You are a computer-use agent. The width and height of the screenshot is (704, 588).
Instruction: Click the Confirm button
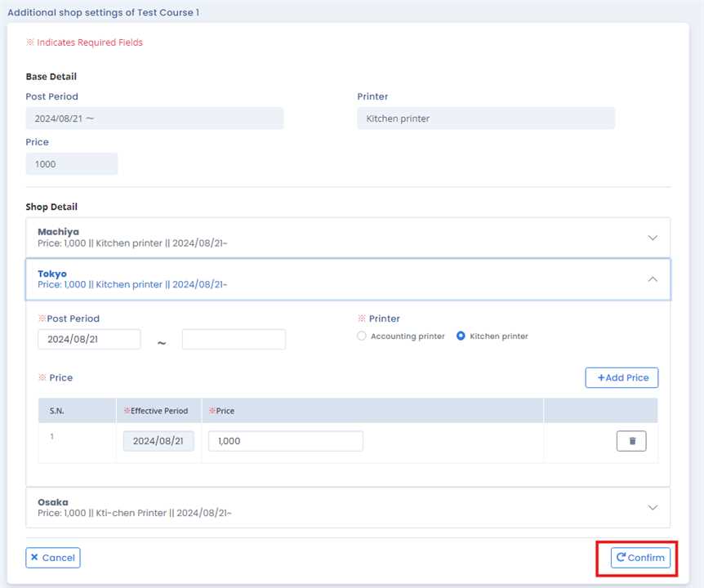coord(640,558)
